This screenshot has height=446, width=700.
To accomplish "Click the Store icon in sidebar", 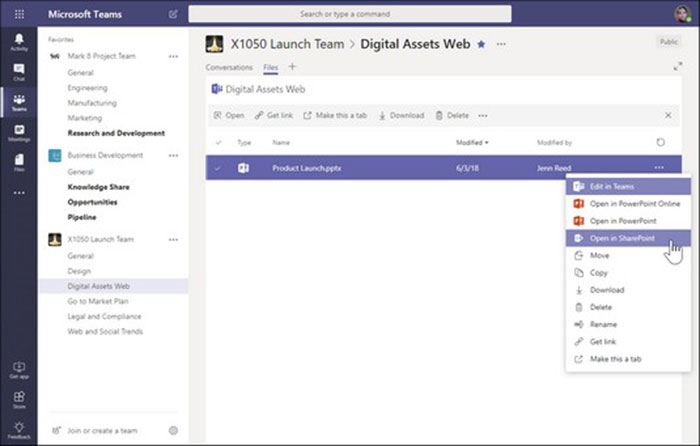I will 19,399.
